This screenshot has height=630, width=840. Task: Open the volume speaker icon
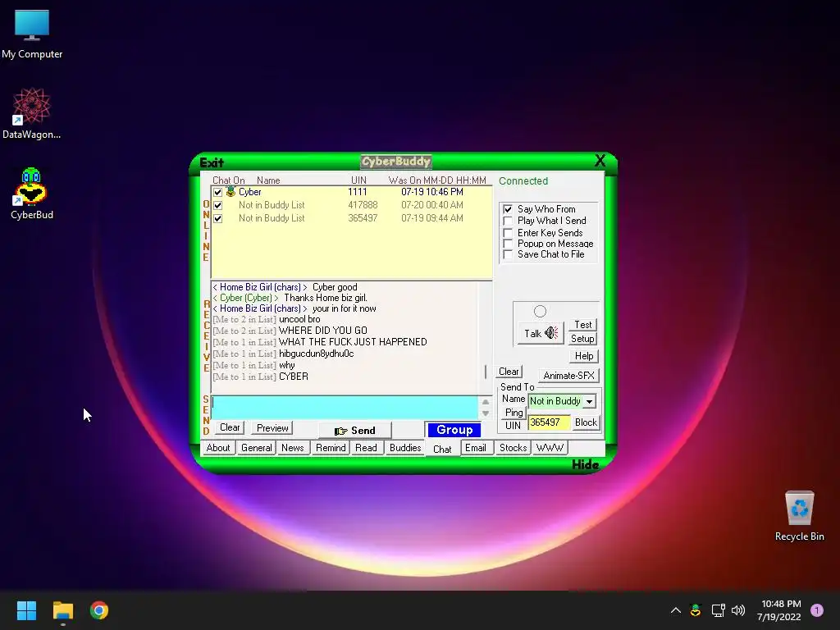coord(738,610)
